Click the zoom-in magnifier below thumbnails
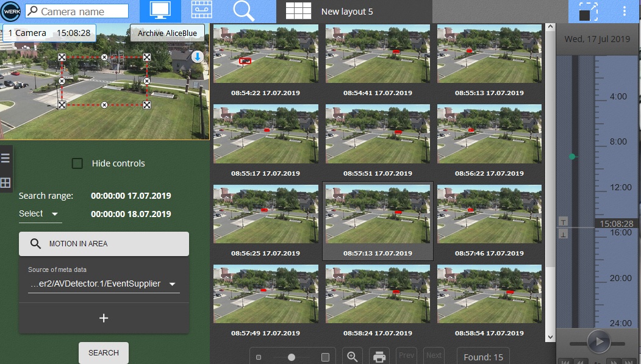Image resolution: width=641 pixels, height=364 pixels. point(352,357)
